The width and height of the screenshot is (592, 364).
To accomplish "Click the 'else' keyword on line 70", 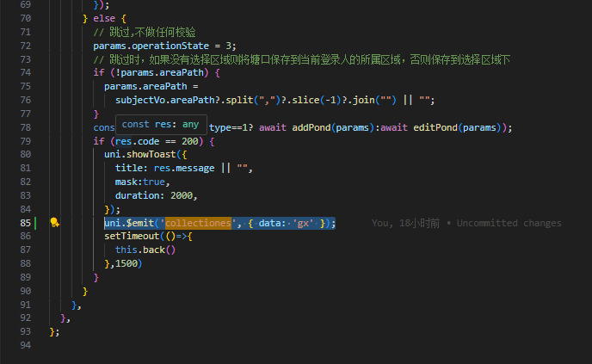I will click(104, 19).
